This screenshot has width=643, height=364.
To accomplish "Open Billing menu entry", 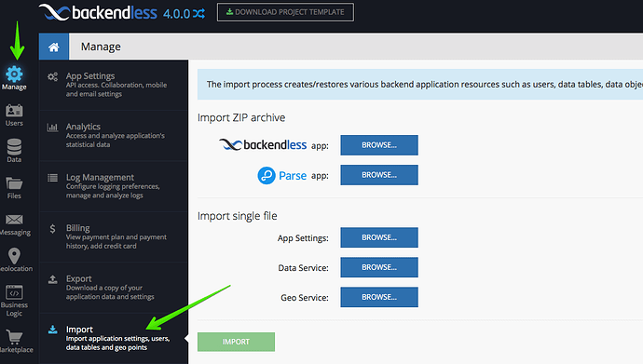I will (114, 236).
